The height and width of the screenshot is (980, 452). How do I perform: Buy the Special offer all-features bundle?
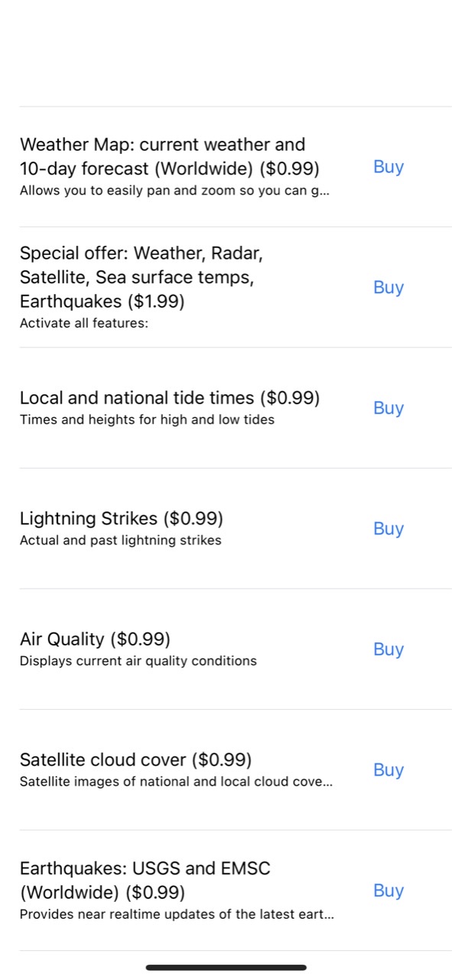tap(389, 287)
